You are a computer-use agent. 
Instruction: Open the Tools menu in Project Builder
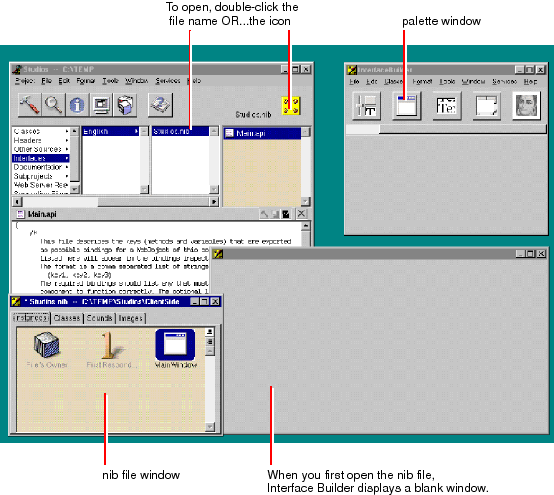click(110, 81)
